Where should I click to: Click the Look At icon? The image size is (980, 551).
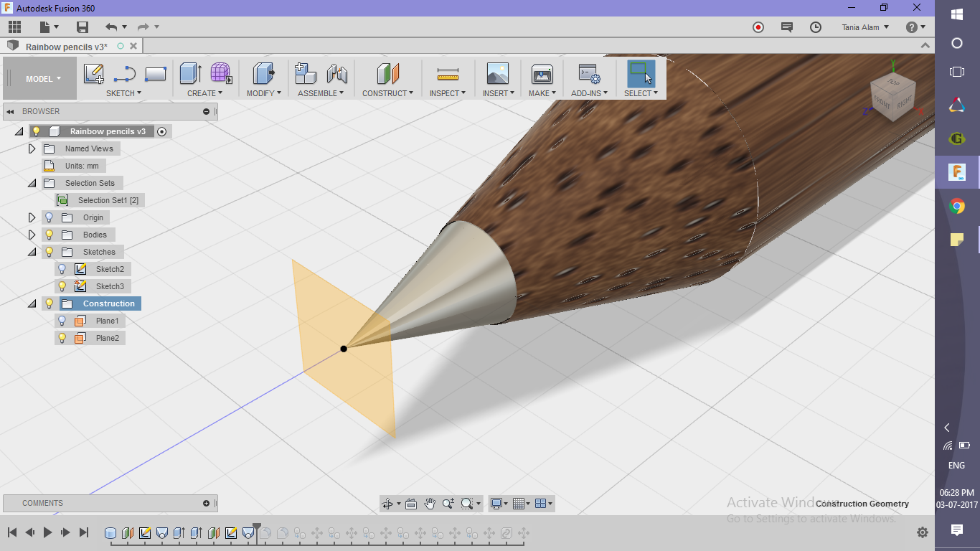(x=411, y=504)
